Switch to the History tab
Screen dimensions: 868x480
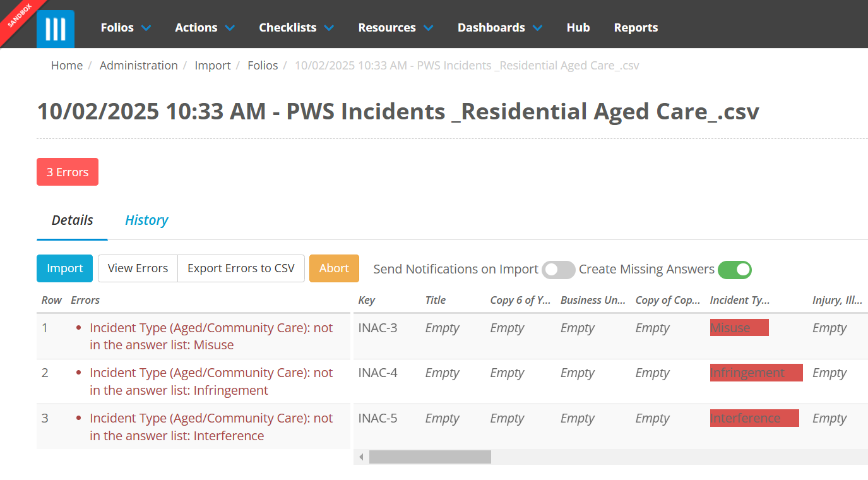coord(146,220)
